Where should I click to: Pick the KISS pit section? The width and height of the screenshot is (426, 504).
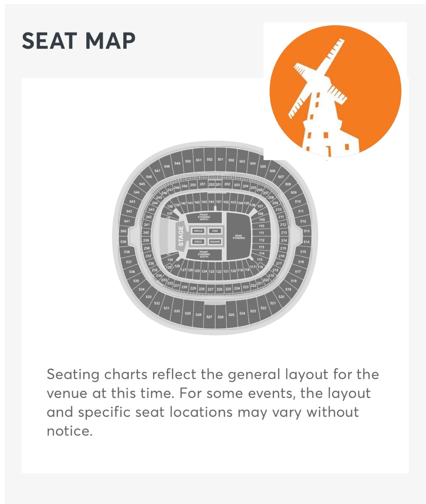pos(215,231)
